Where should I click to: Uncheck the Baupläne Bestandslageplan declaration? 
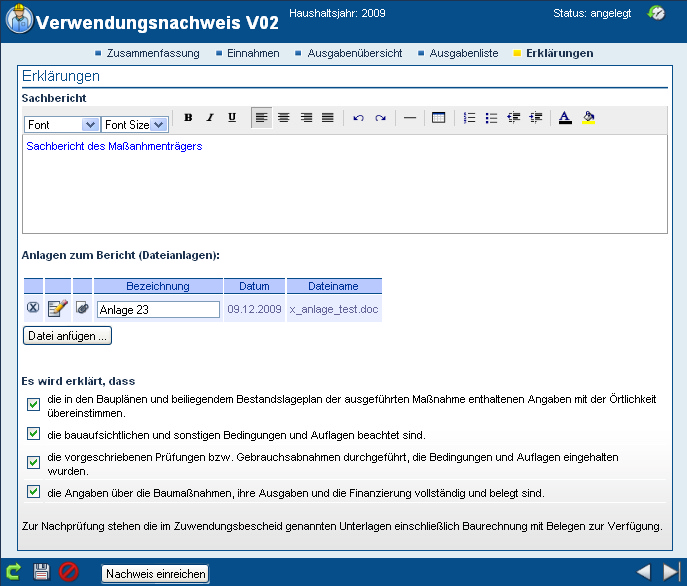33,404
